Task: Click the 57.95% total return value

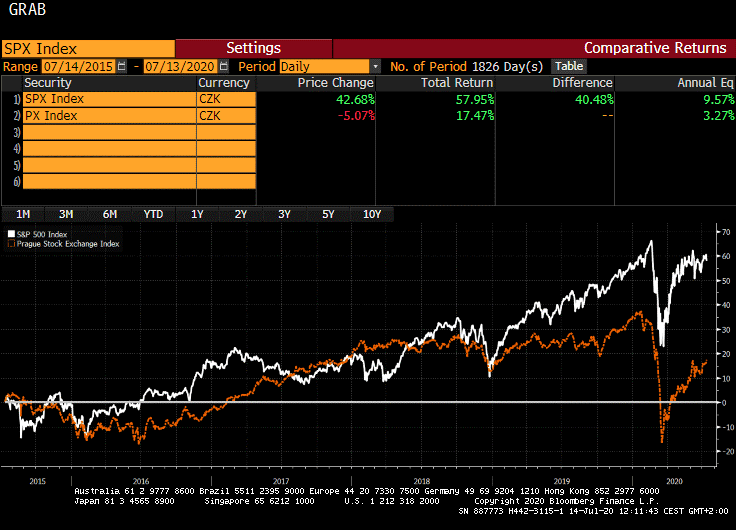Action: click(475, 100)
